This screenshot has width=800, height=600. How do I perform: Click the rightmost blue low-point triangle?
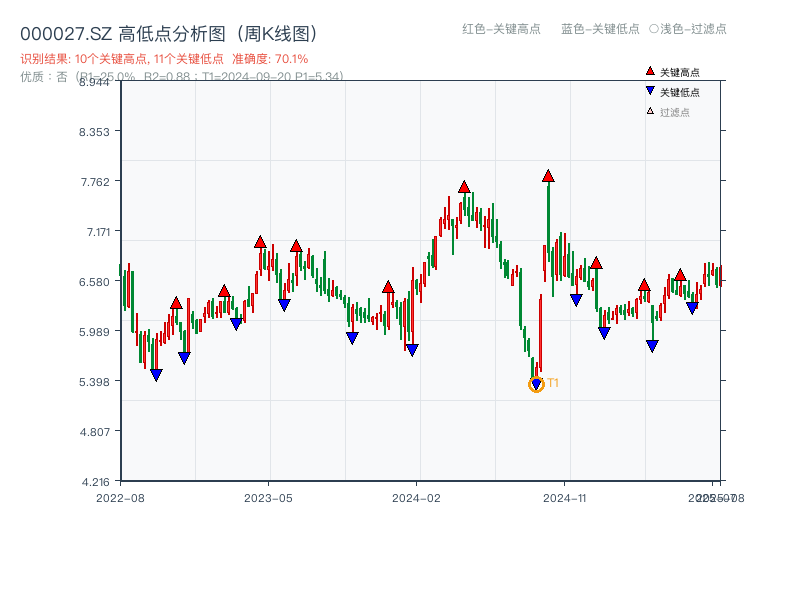pyautogui.click(x=692, y=308)
